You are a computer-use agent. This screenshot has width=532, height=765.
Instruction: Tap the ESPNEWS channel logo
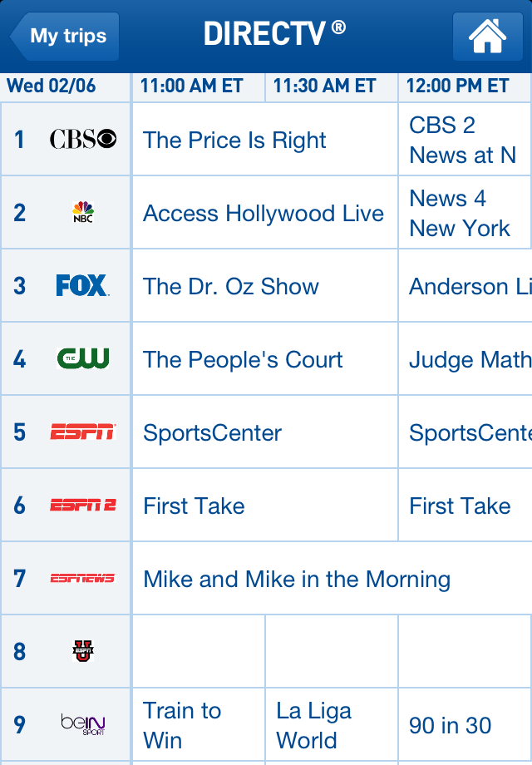pyautogui.click(x=83, y=578)
